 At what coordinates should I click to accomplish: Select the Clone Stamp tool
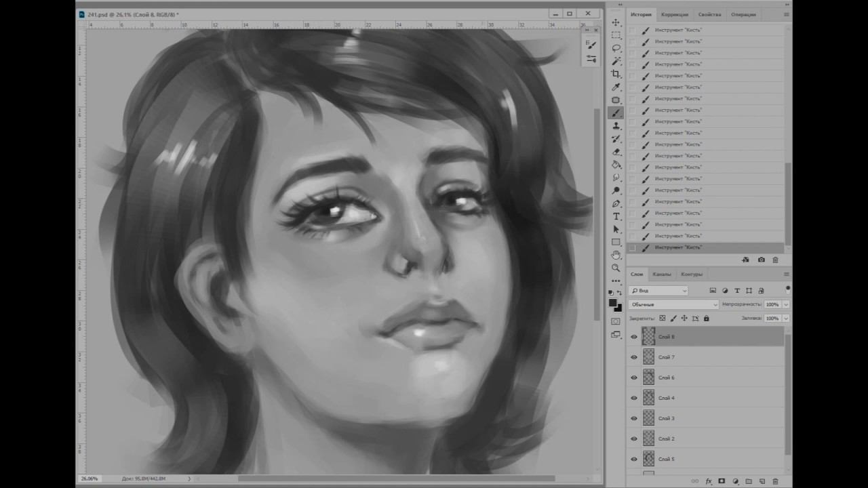pos(616,126)
